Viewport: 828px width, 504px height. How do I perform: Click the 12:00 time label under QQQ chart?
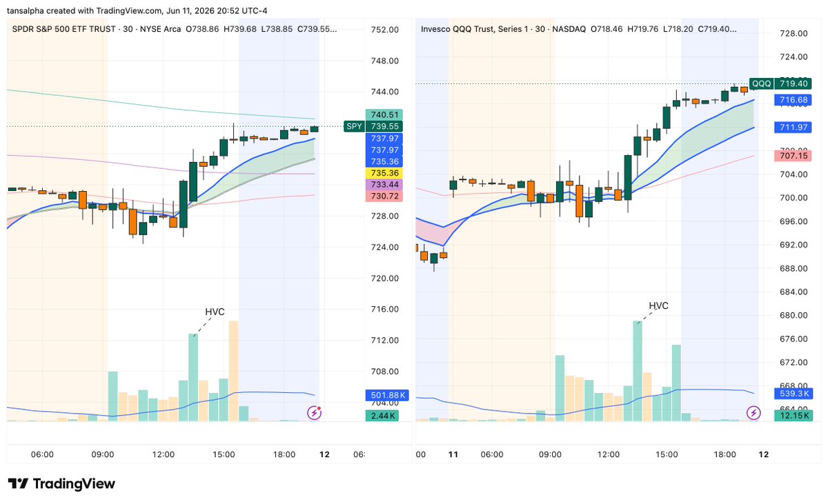(609, 455)
